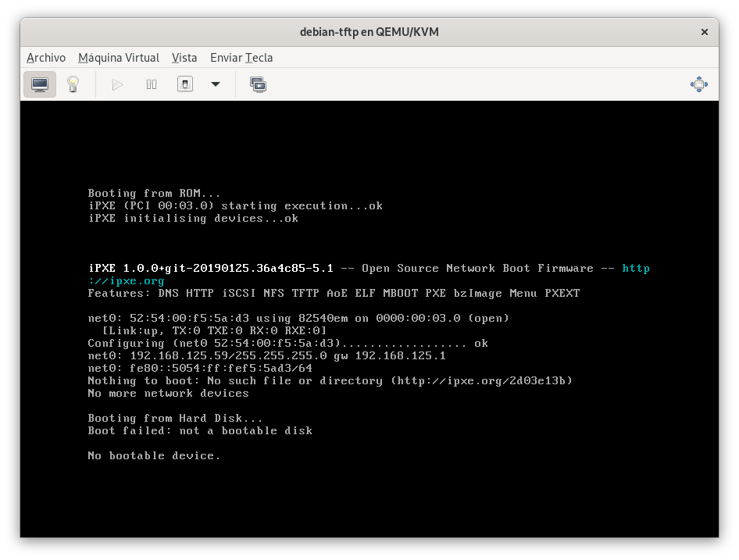The width and height of the screenshot is (739, 560).
Task: Click the "Boot failed: not a bootable disk" line
Action: [x=200, y=430]
